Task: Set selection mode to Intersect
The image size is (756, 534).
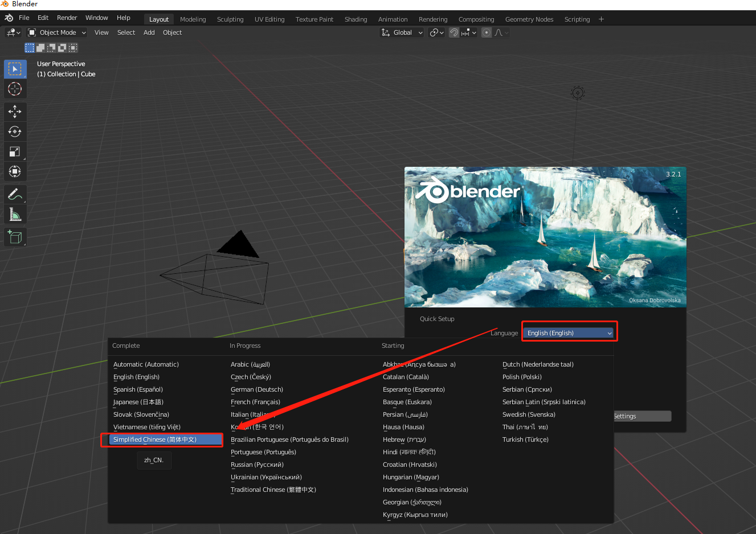Action: click(73, 48)
